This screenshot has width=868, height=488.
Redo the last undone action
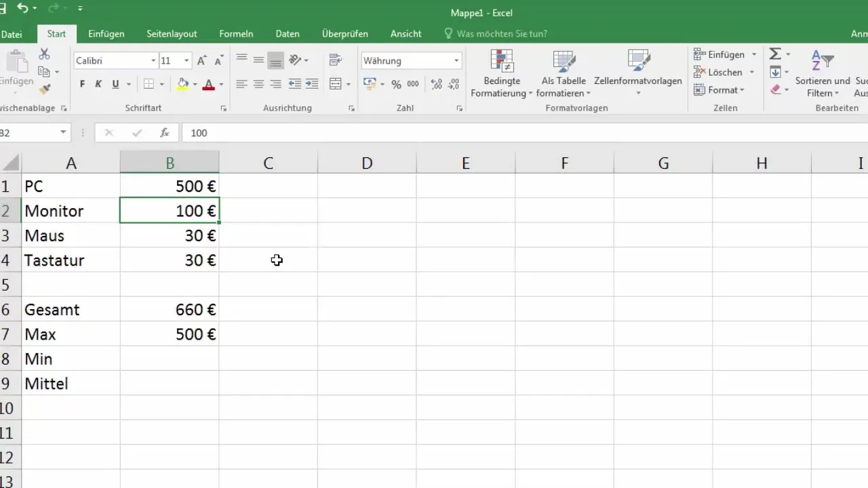[x=54, y=8]
